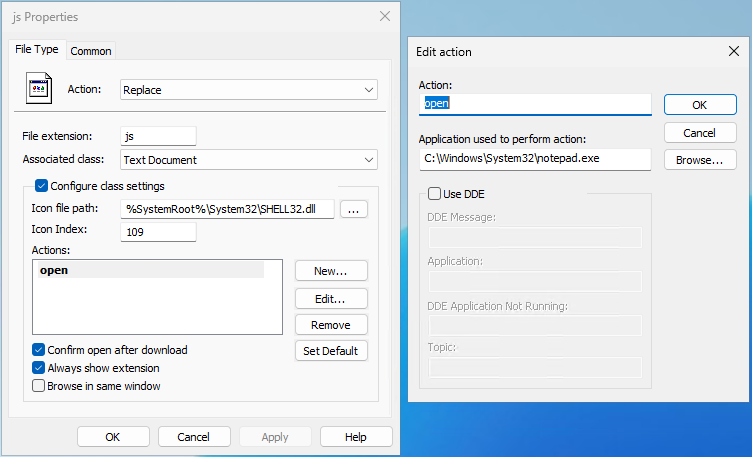Image resolution: width=752 pixels, height=457 pixels.
Task: Close the Edit action dialog
Action: click(x=733, y=51)
